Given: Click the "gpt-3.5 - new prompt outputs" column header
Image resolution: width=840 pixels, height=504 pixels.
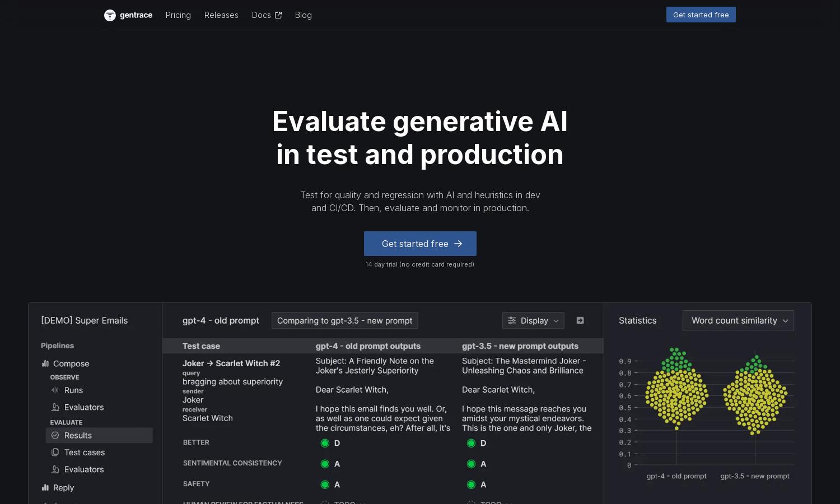Looking at the screenshot, I should (x=520, y=346).
